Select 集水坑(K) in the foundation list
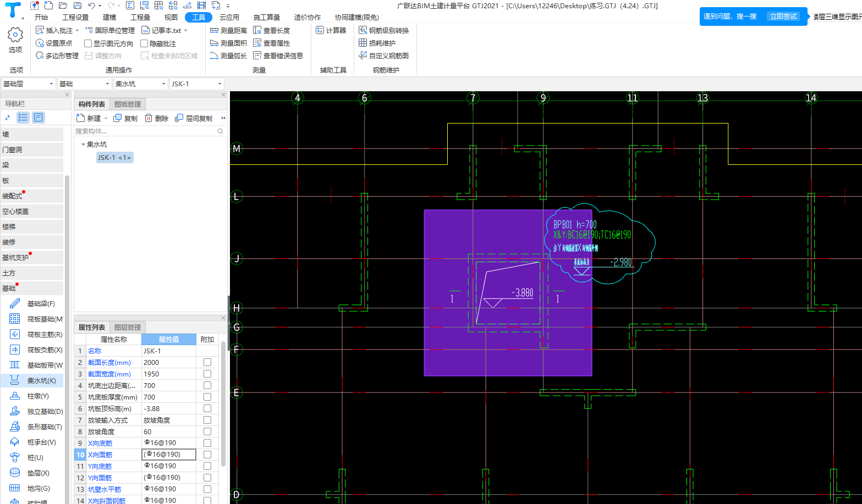Screen dimensions: 862x504 coord(32,380)
